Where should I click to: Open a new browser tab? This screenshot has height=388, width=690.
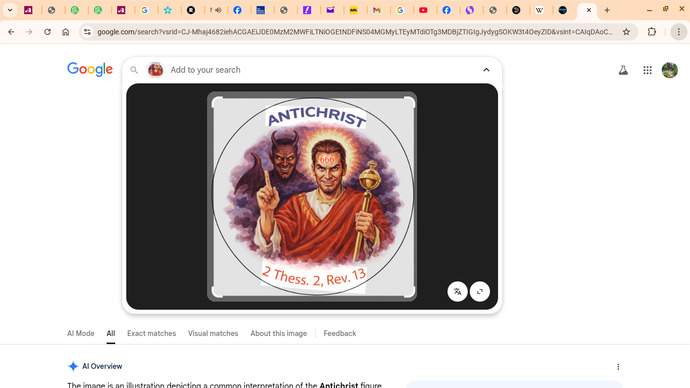click(x=607, y=10)
